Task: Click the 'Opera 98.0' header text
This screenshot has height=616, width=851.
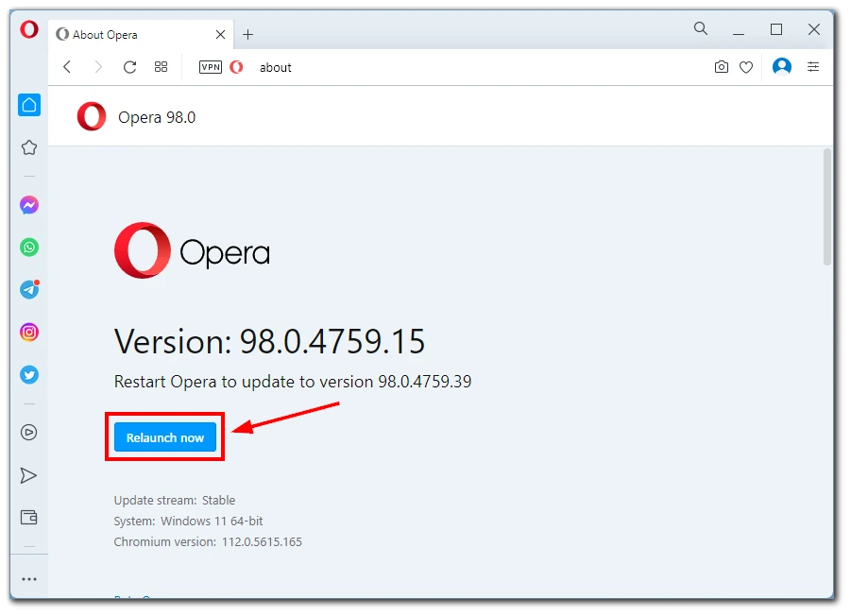Action: tap(157, 117)
